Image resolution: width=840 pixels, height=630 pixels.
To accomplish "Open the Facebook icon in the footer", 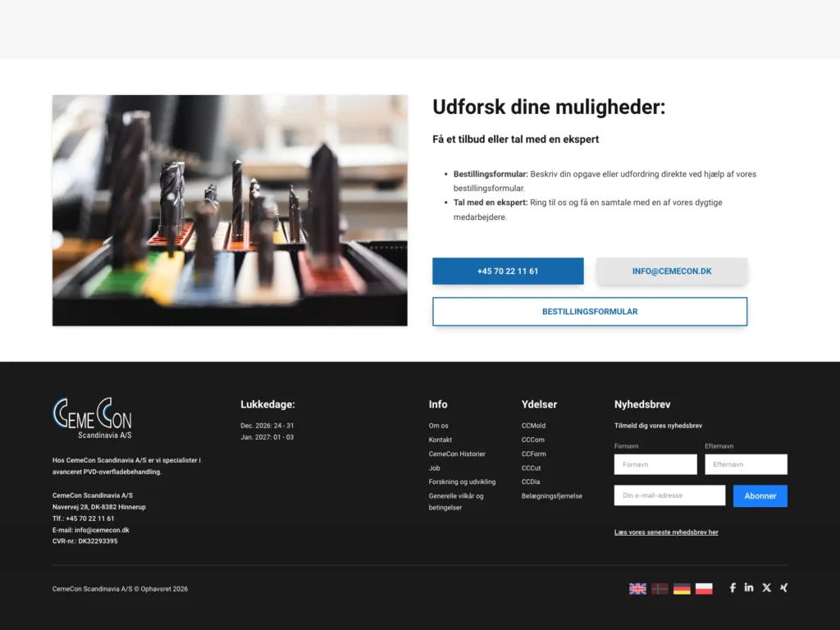I will coord(733,587).
